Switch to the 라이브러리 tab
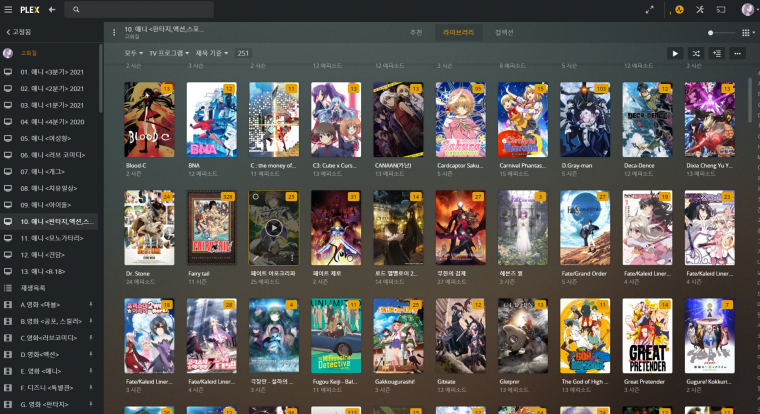This screenshot has width=760, height=414. click(x=459, y=32)
